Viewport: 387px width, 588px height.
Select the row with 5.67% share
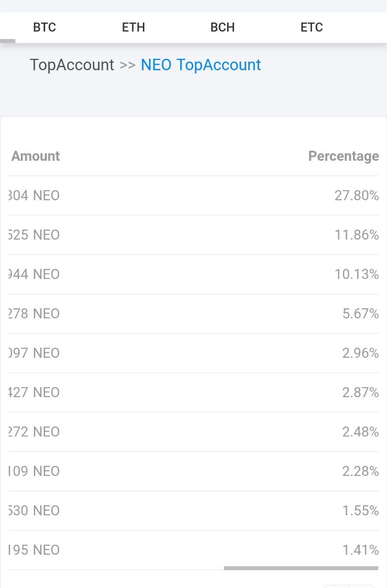tap(193, 314)
